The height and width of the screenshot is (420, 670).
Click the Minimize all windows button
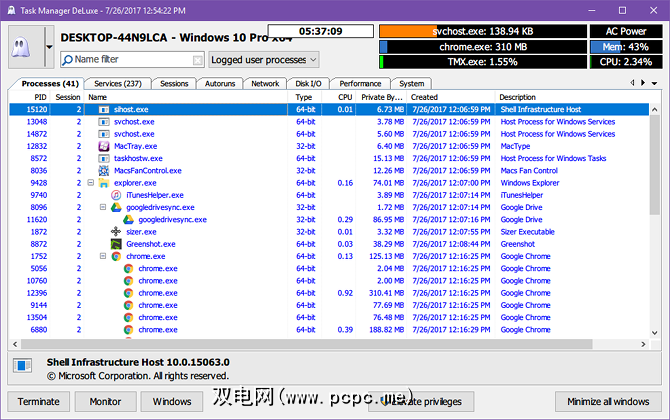[608, 402]
